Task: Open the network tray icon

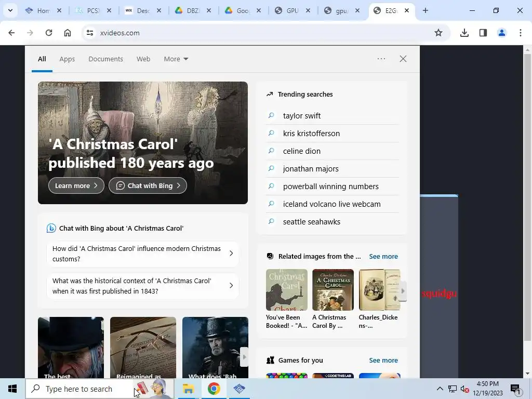Action: tap(453, 389)
